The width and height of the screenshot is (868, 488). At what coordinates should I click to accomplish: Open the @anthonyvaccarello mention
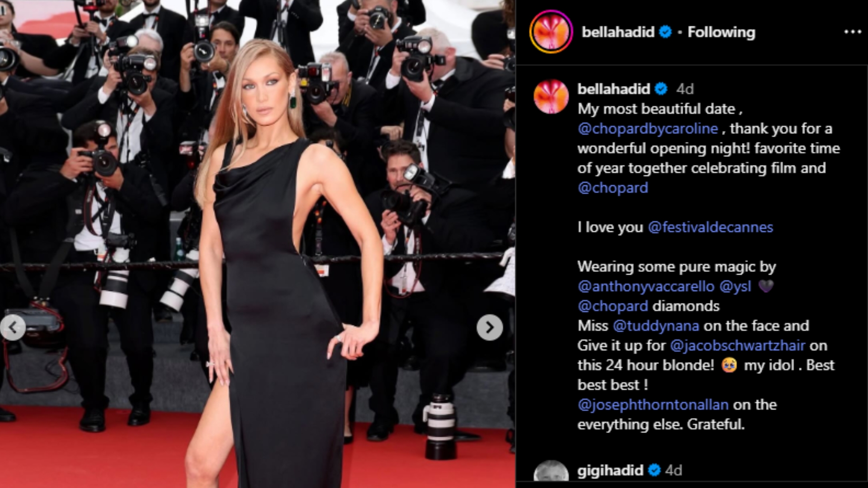(x=646, y=286)
